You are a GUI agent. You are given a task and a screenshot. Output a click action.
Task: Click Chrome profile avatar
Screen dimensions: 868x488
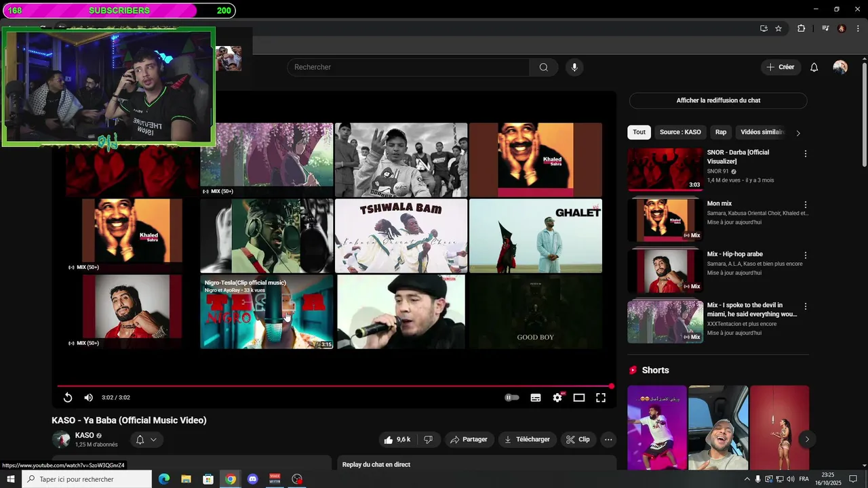[842, 28]
